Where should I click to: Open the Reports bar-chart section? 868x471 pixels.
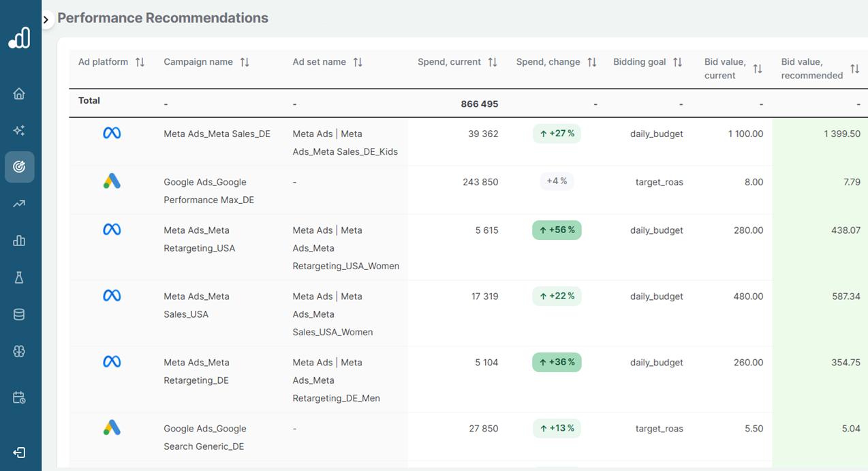pyautogui.click(x=20, y=241)
